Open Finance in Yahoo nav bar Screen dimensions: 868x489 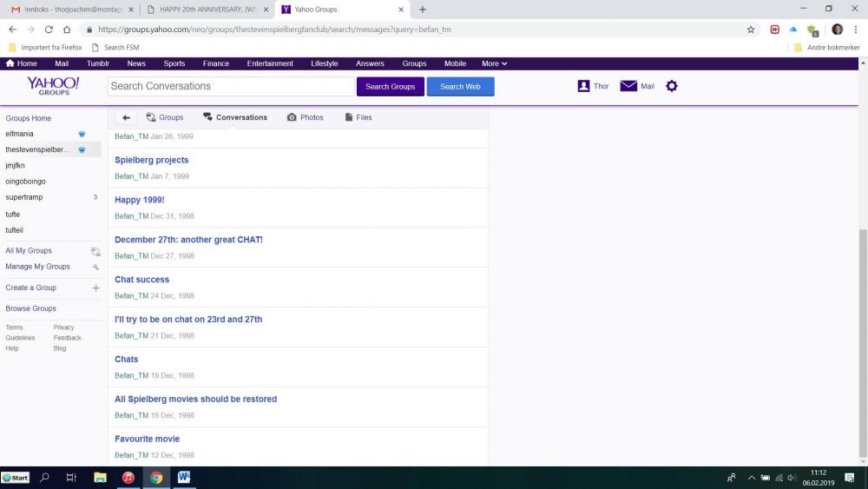[216, 63]
